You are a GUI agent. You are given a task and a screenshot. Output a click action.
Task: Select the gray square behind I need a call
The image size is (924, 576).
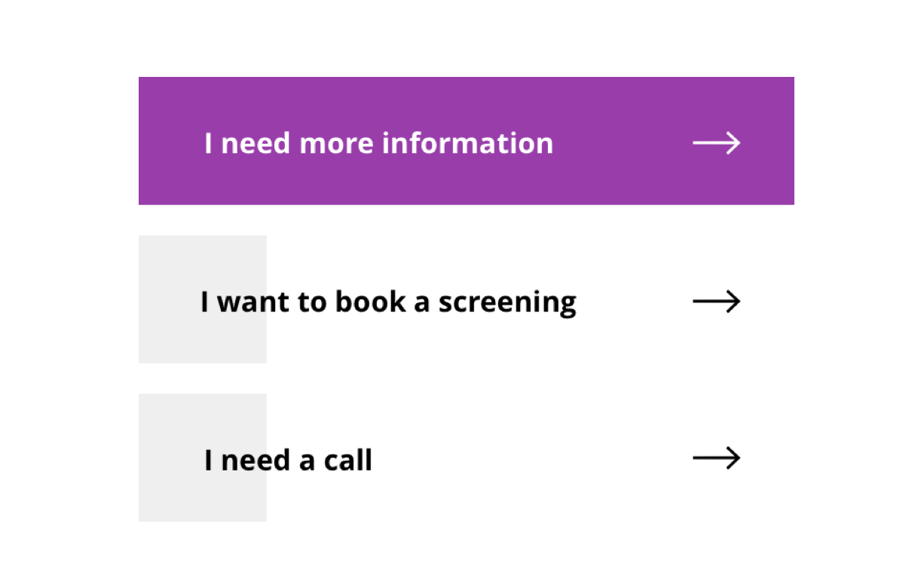pos(202,458)
